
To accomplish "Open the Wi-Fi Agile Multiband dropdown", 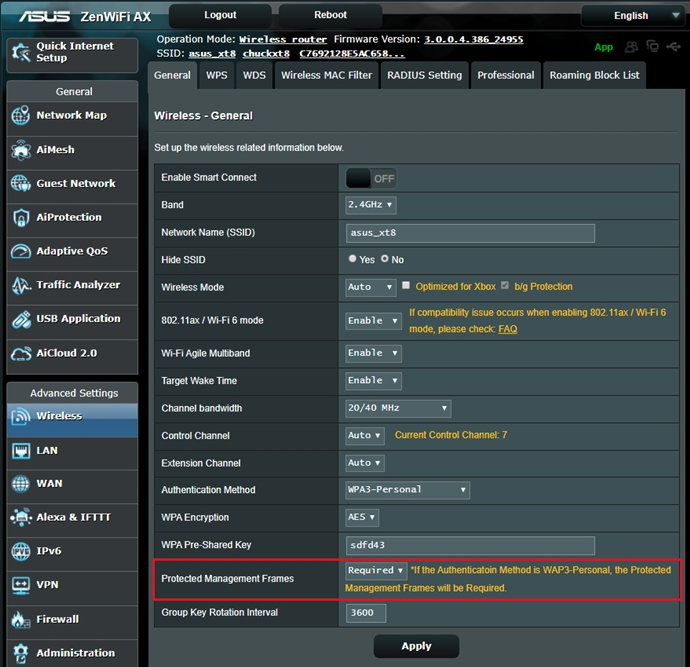I will pyautogui.click(x=373, y=353).
